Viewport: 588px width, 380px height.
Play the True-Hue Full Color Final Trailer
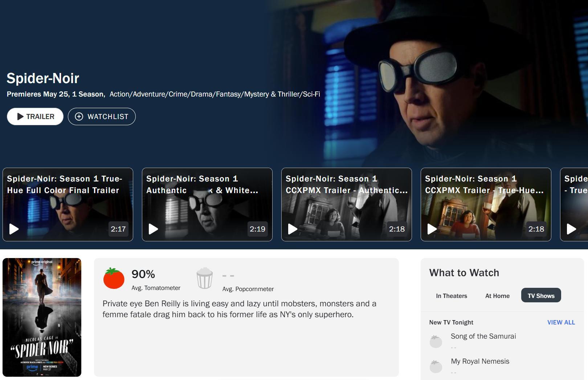[x=68, y=204]
